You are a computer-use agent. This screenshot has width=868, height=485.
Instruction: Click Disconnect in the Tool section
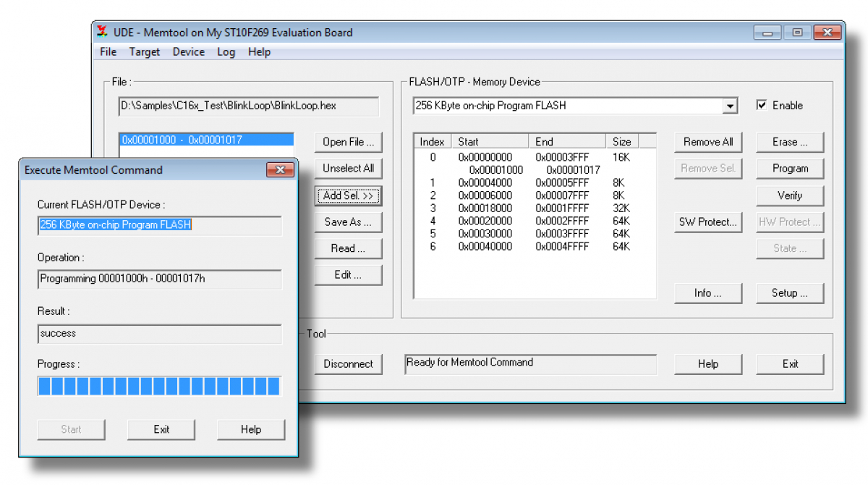tap(348, 364)
